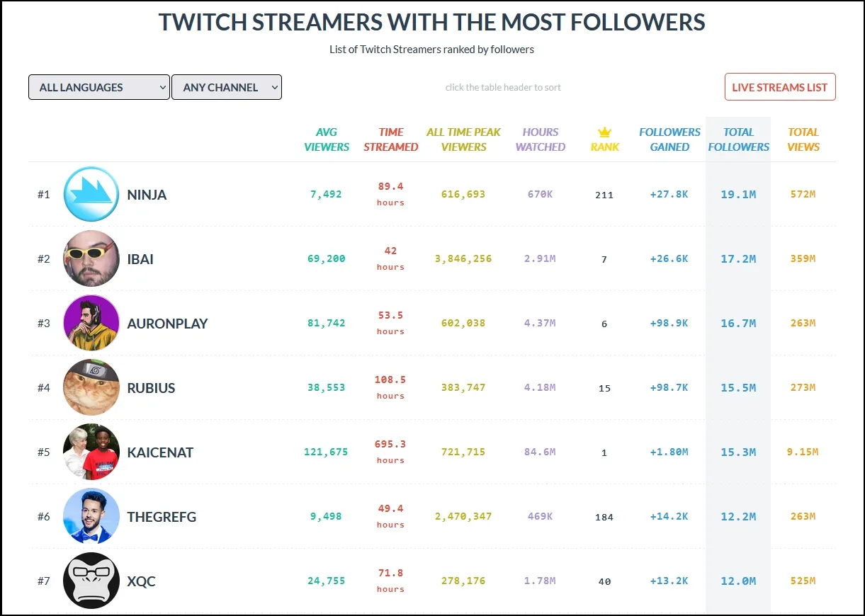
Task: Click Ninja's blue avatar icon
Action: (x=91, y=194)
